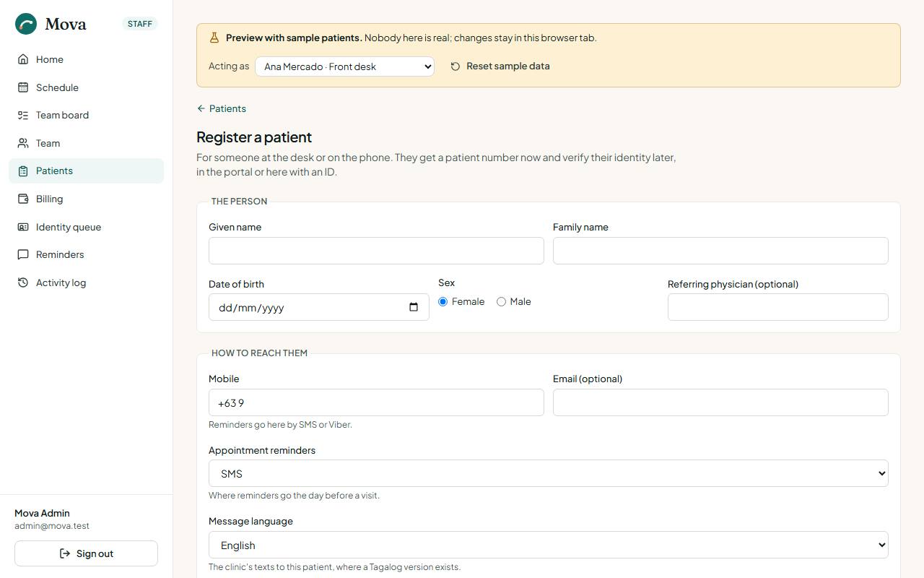The image size is (924, 578).
Task: Click the reset arrow icon beside Reset sample data
Action: click(456, 66)
